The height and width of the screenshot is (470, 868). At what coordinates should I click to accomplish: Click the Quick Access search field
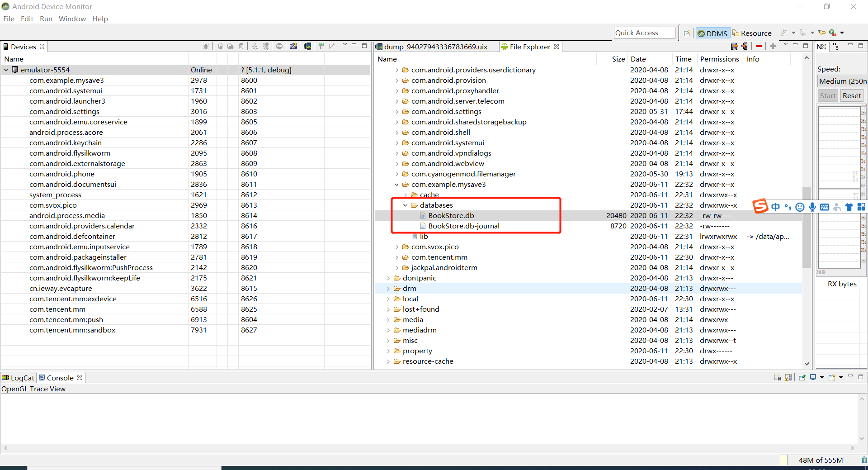644,33
